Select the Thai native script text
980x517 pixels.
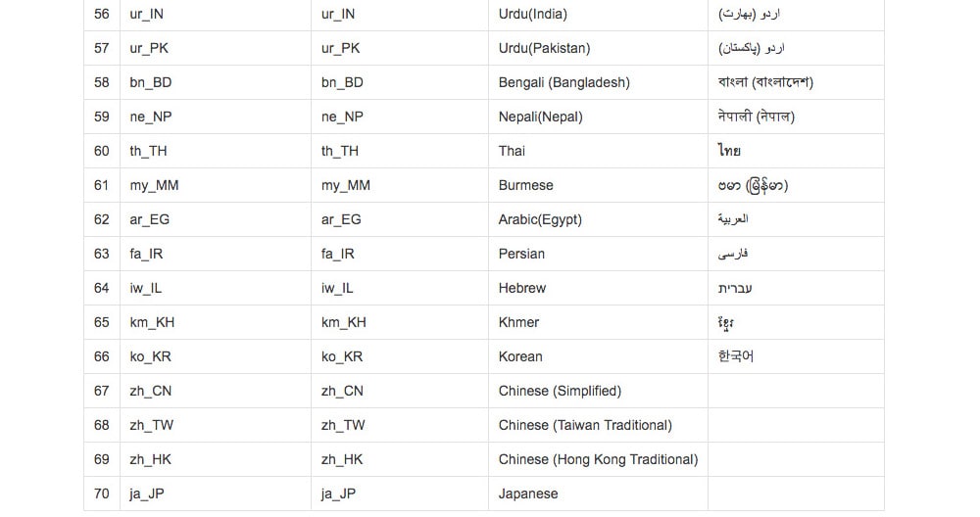[x=729, y=151]
